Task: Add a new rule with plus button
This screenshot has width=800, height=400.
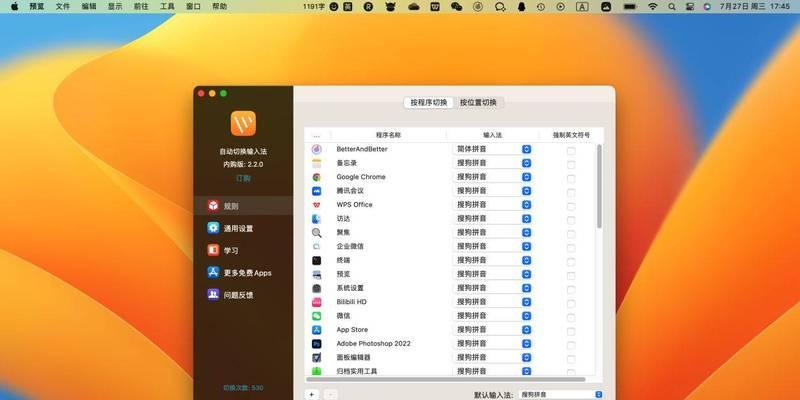Action: [x=312, y=395]
